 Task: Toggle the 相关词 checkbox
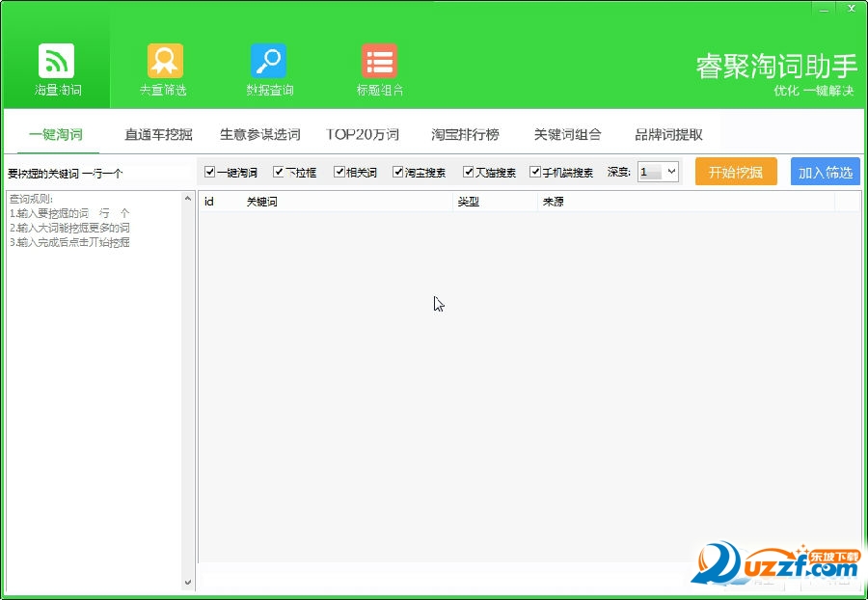pos(339,173)
